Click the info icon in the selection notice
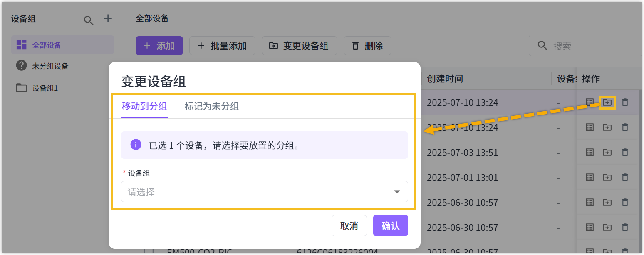This screenshot has height=255, width=644. coord(136,145)
